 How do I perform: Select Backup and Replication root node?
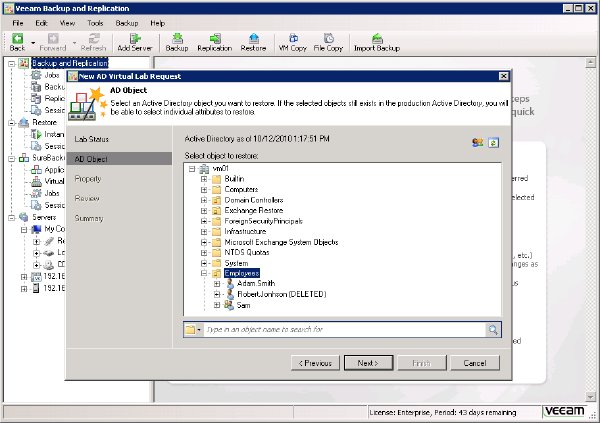[x=70, y=63]
